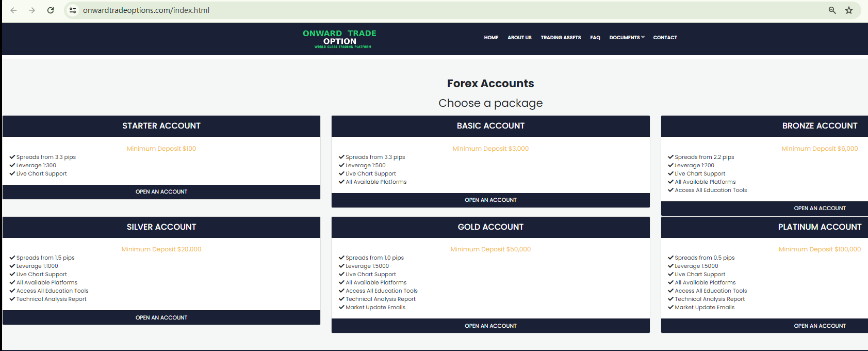Open the CONTACT page

[x=665, y=38]
